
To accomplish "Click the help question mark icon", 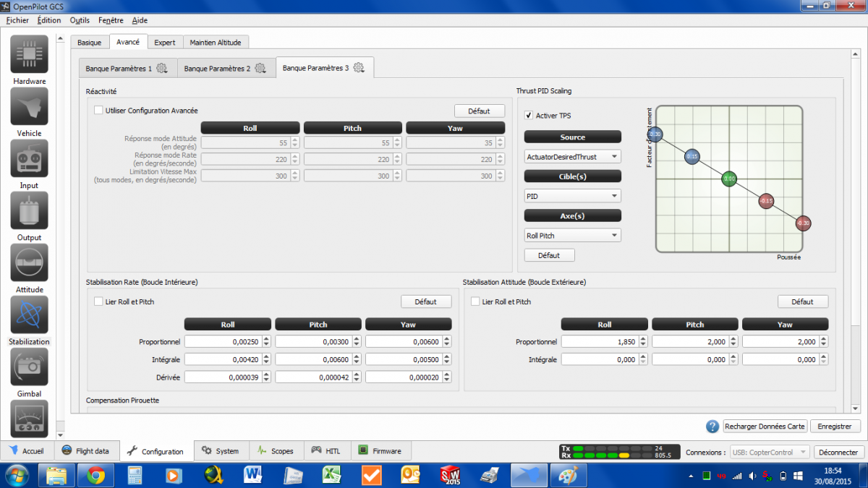I will (712, 427).
